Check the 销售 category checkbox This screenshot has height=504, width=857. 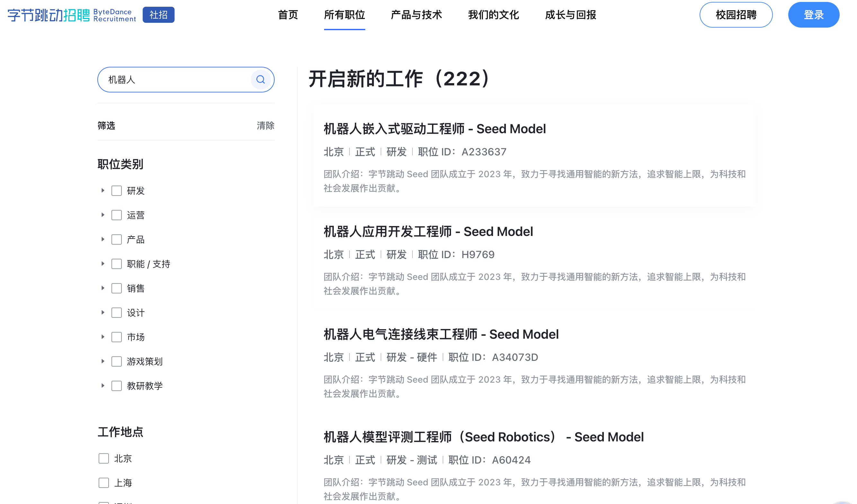click(117, 288)
